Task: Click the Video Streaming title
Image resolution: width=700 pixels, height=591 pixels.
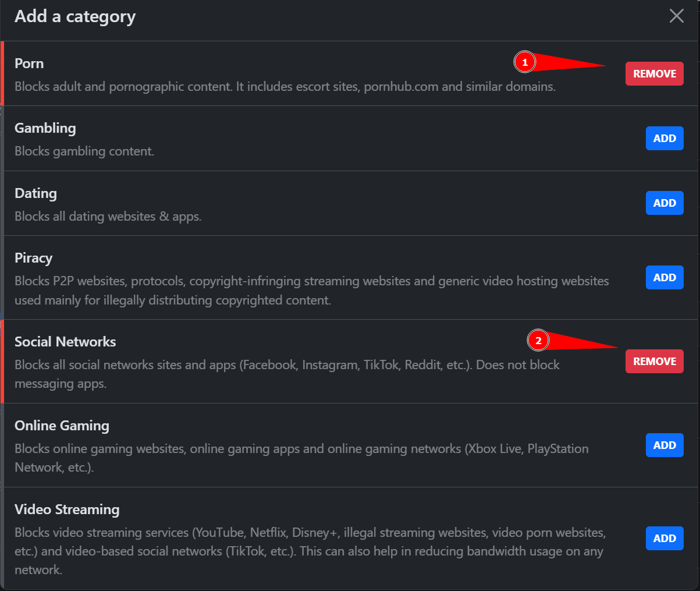Action: (x=67, y=509)
